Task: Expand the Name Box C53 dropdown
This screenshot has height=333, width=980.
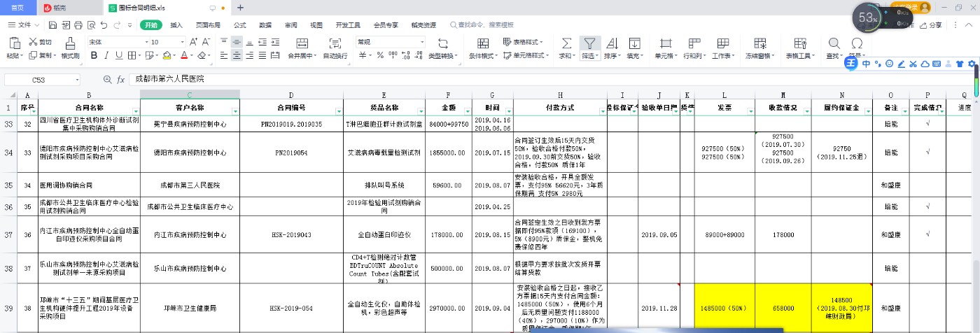Action: coord(77,80)
